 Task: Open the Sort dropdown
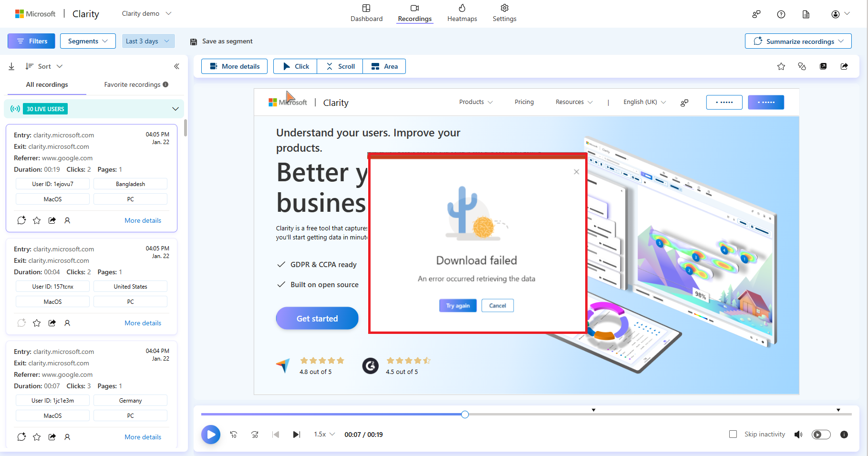coord(44,66)
